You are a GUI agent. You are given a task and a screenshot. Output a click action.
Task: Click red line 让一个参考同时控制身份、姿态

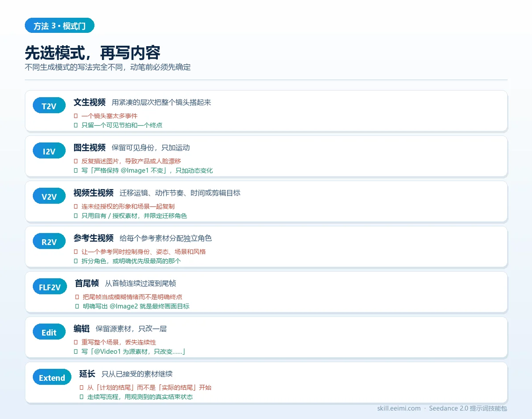point(144,252)
